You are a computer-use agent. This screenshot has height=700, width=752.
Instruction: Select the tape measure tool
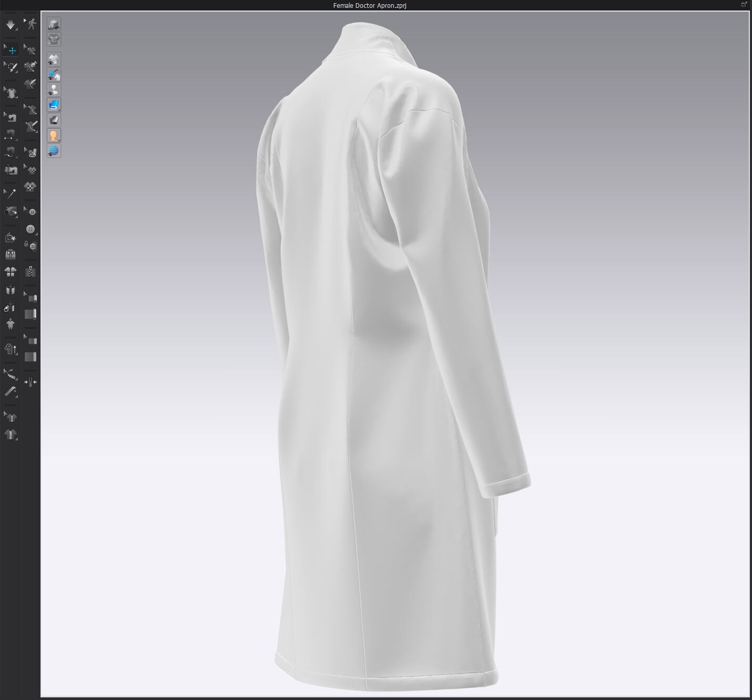click(x=11, y=374)
